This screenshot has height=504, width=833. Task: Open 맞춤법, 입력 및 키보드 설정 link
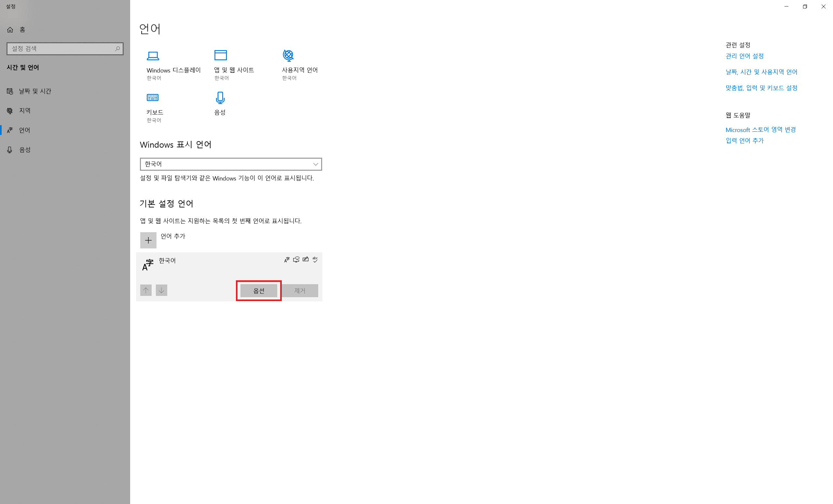click(761, 88)
